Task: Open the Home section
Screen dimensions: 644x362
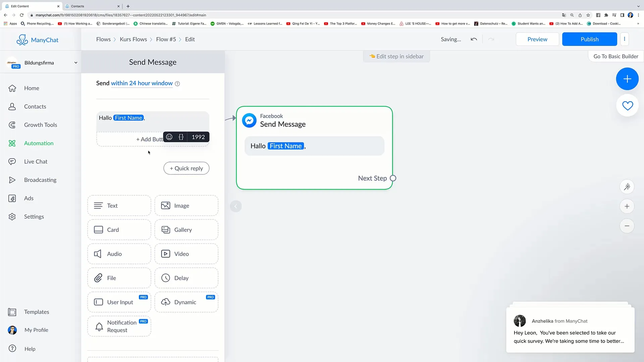Action: pyautogui.click(x=32, y=88)
